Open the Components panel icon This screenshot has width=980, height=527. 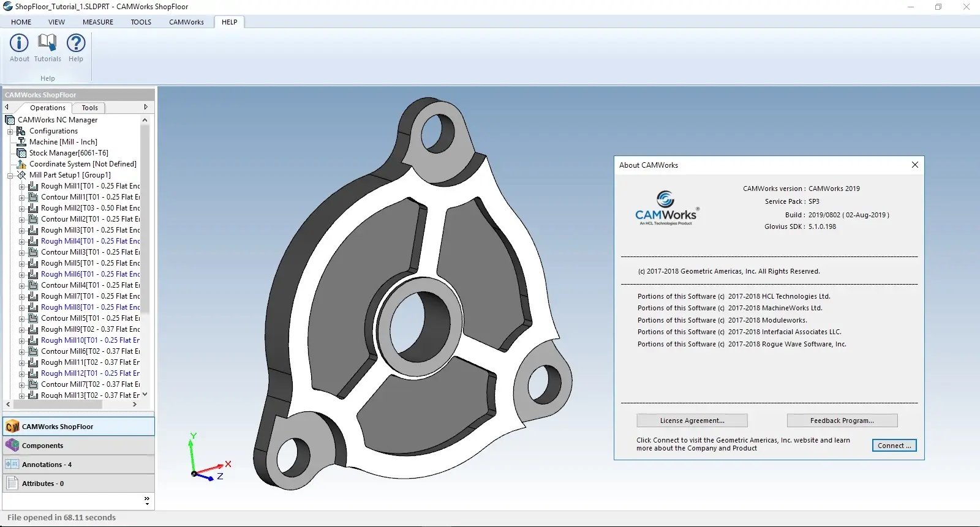point(12,446)
